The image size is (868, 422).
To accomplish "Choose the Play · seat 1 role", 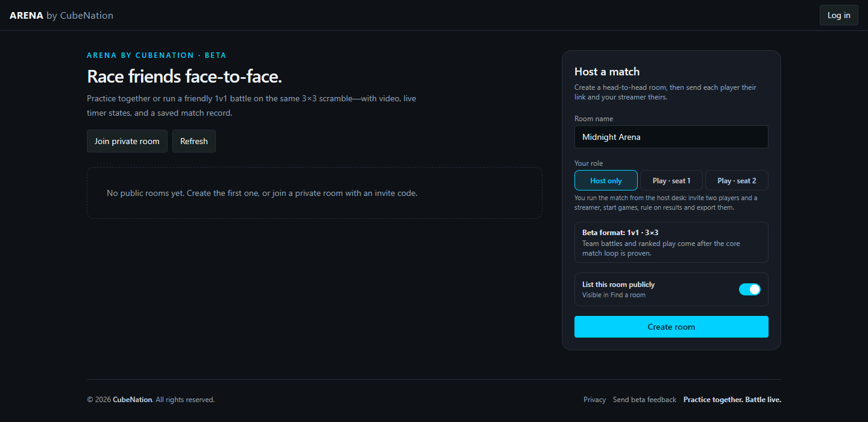I will tap(671, 180).
